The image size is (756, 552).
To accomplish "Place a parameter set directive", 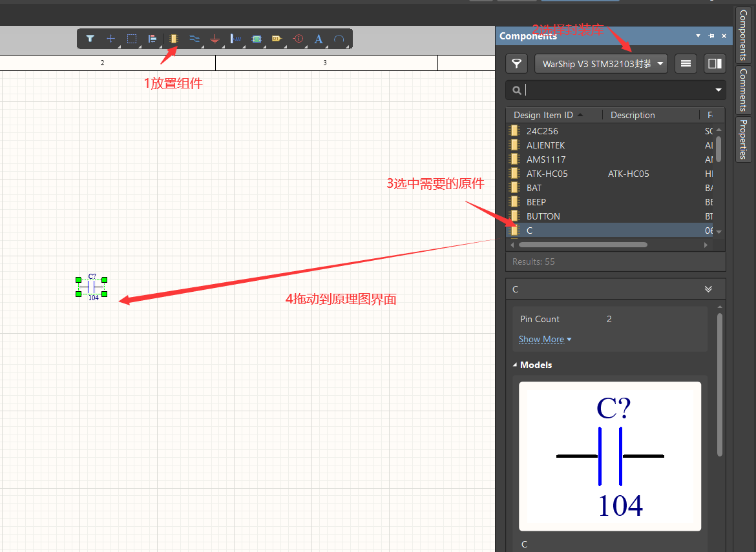I will click(299, 39).
